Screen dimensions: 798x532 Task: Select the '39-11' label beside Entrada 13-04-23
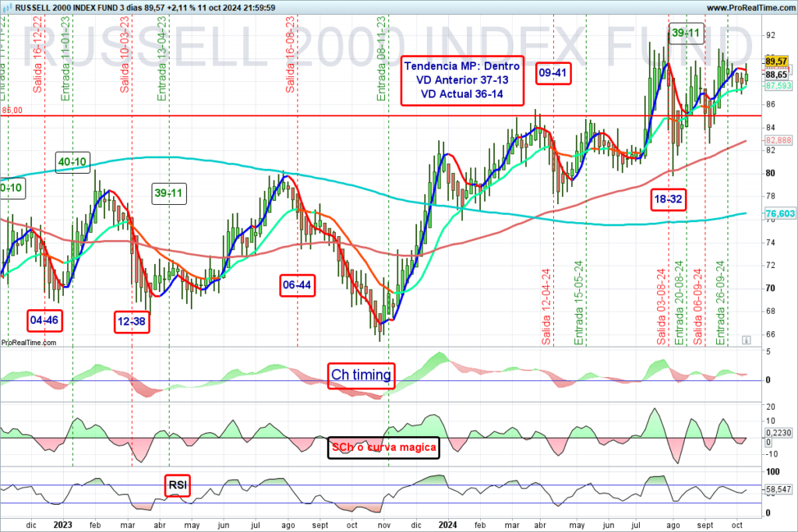pos(168,193)
